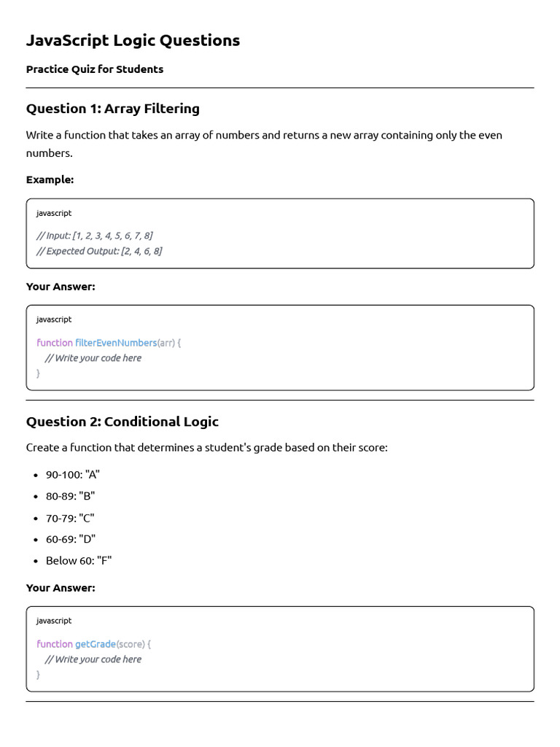Click the 'javascript' label in example block

click(54, 213)
